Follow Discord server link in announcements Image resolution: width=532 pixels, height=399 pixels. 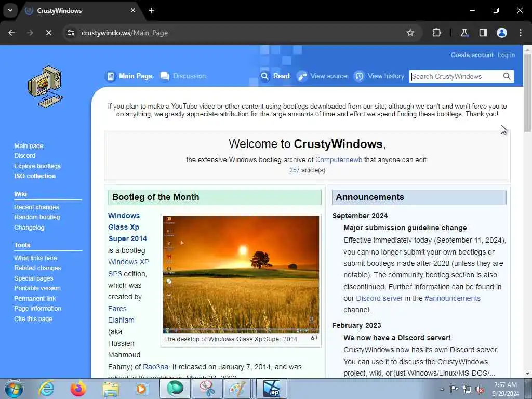379,298
